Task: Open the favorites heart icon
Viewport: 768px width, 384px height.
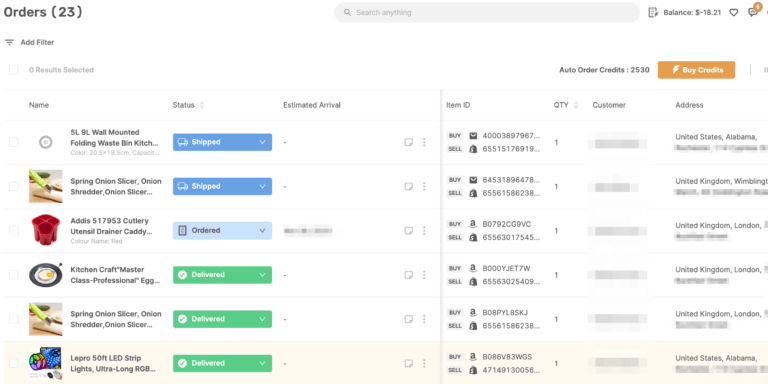Action: (x=734, y=13)
